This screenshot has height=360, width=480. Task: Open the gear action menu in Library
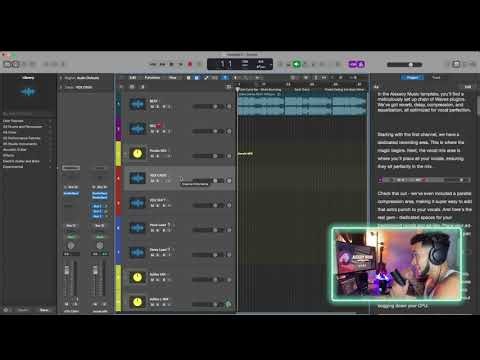pyautogui.click(x=6, y=310)
